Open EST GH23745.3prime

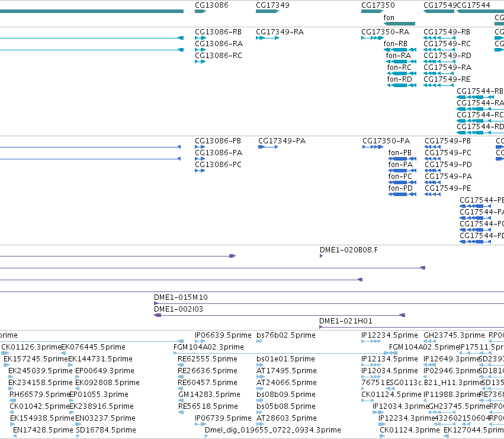point(454,335)
